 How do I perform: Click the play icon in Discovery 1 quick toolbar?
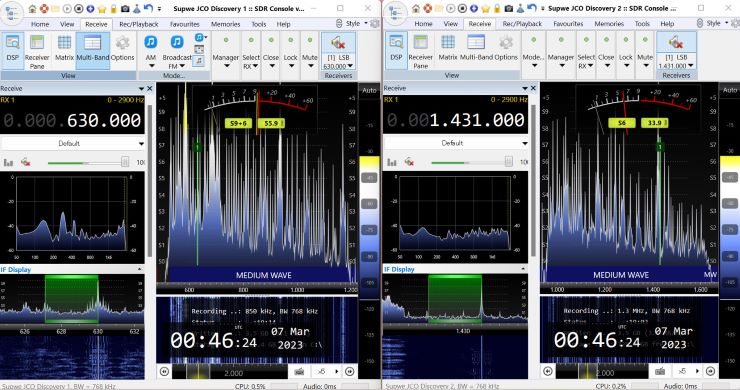[67, 8]
